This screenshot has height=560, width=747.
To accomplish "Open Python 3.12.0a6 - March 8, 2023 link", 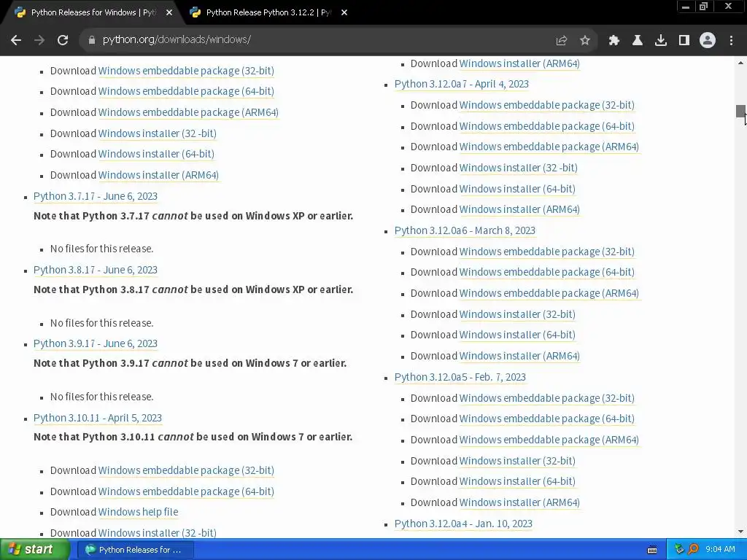I will click(x=465, y=231).
